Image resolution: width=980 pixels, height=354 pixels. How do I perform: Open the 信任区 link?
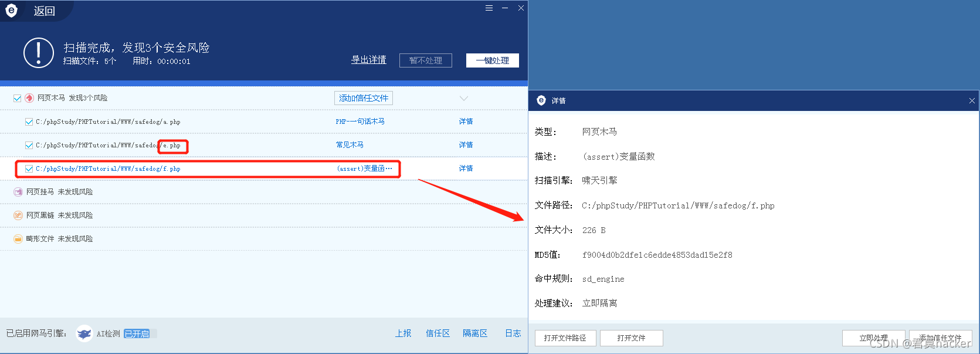point(438,333)
